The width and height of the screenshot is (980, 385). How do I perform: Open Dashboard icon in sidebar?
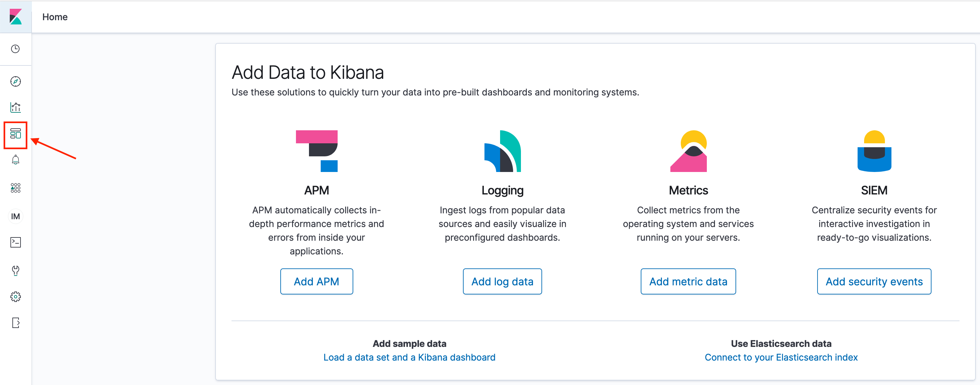pos(16,134)
